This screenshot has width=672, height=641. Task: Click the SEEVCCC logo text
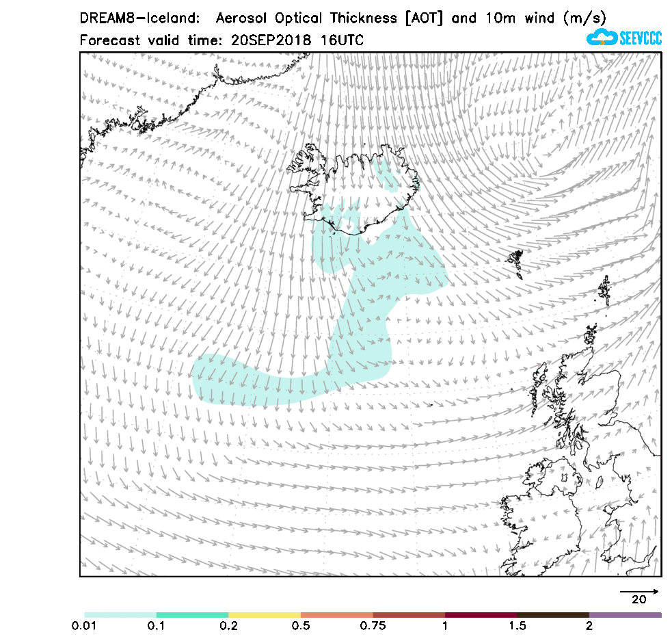click(641, 38)
